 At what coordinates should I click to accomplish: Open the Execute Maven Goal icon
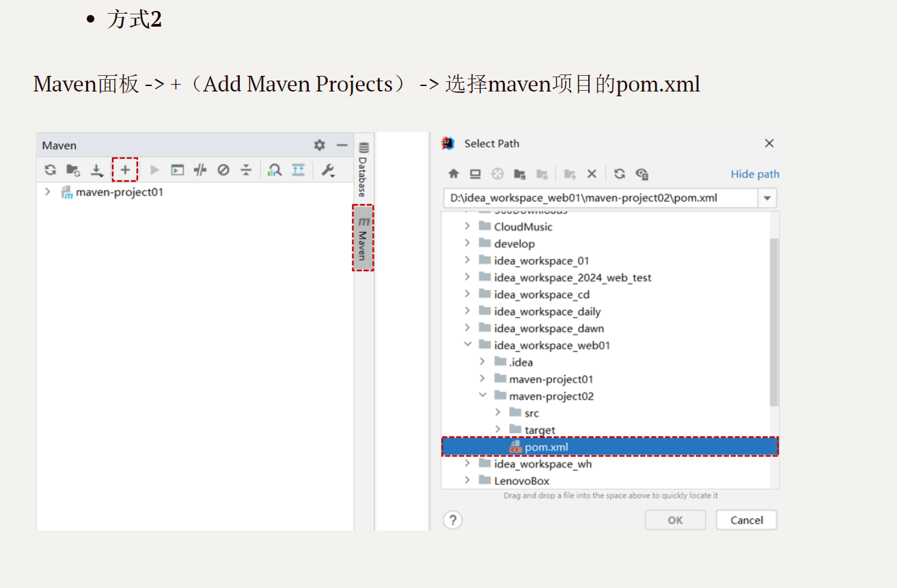tap(178, 170)
